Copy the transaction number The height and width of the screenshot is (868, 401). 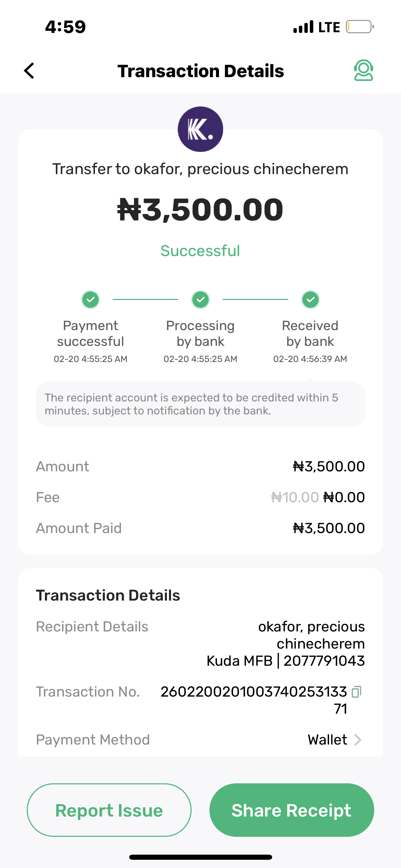click(x=356, y=692)
